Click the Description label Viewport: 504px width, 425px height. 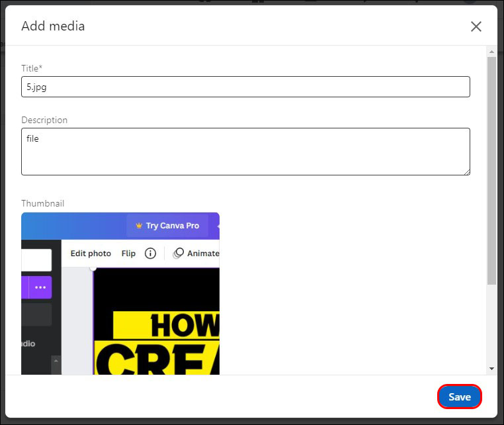click(x=44, y=120)
